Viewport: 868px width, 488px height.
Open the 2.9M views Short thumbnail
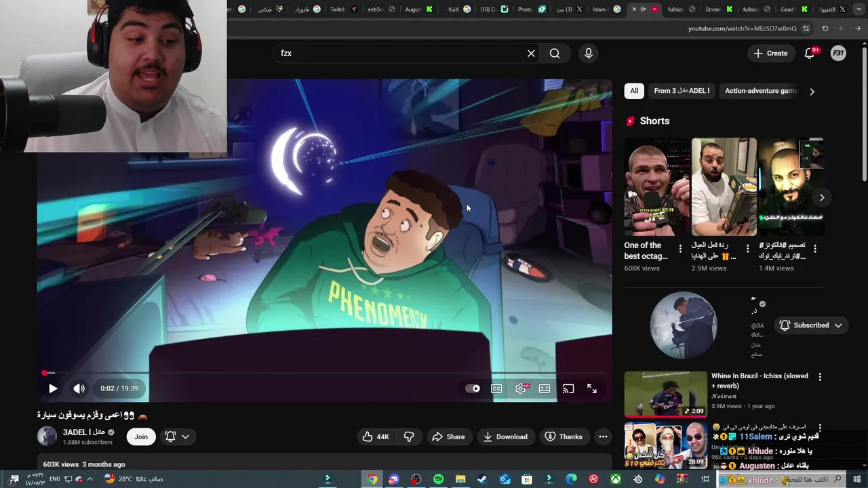[x=724, y=187]
